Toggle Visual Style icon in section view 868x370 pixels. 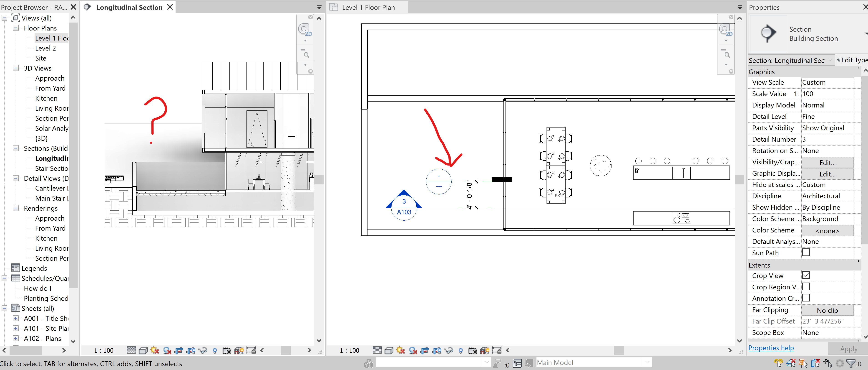tap(143, 350)
